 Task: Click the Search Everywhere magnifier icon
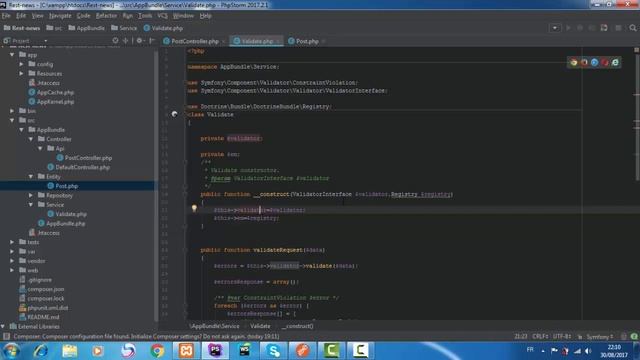point(633,28)
